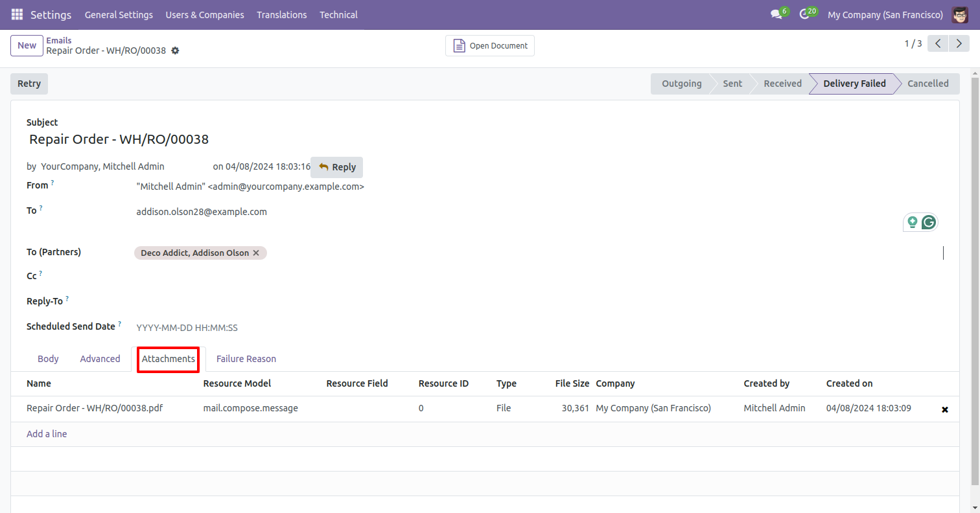Click the Grammarly extension icon
This screenshot has width=980, height=513.
click(x=929, y=222)
